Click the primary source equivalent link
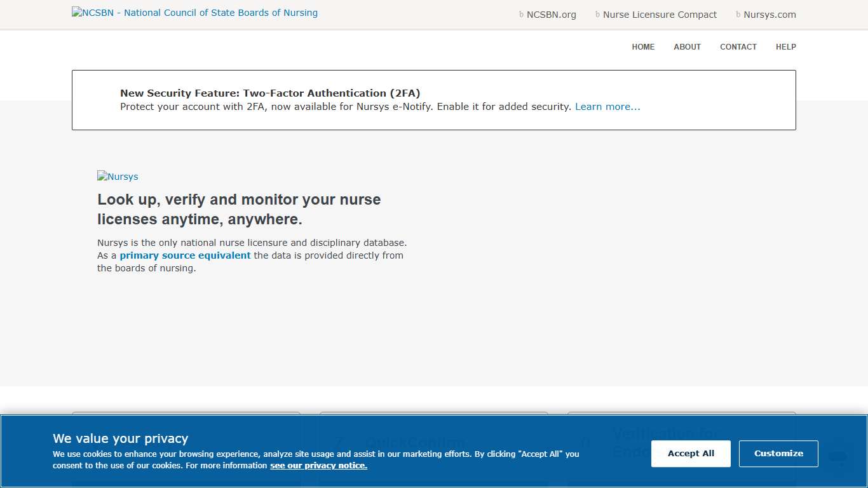 (185, 255)
